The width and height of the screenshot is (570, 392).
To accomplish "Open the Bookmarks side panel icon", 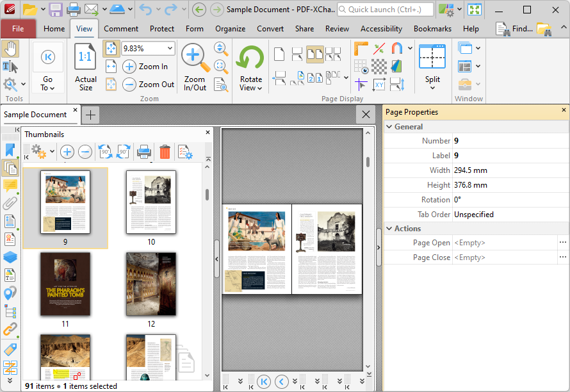I will 10,150.
